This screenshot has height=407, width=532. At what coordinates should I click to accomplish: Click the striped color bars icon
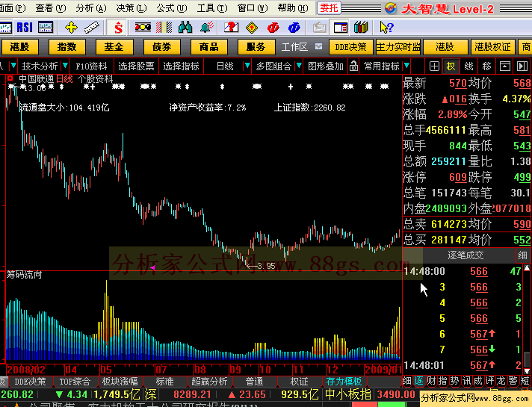pos(164,27)
